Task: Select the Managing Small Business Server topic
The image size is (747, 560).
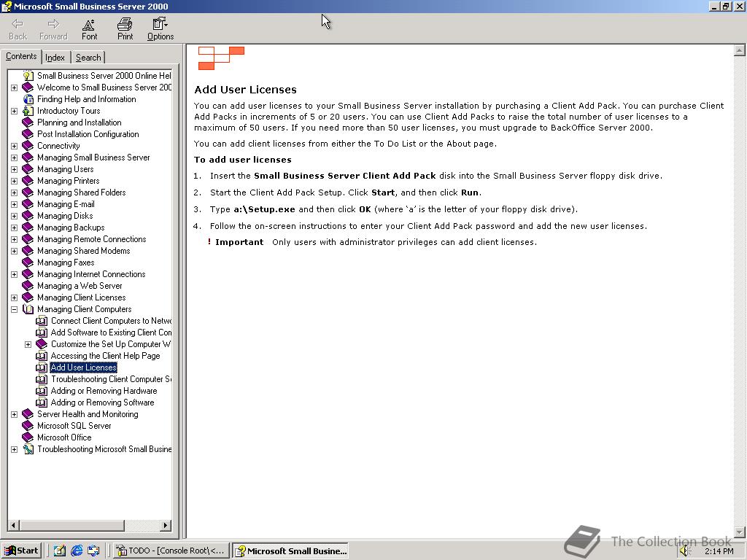Action: click(93, 157)
